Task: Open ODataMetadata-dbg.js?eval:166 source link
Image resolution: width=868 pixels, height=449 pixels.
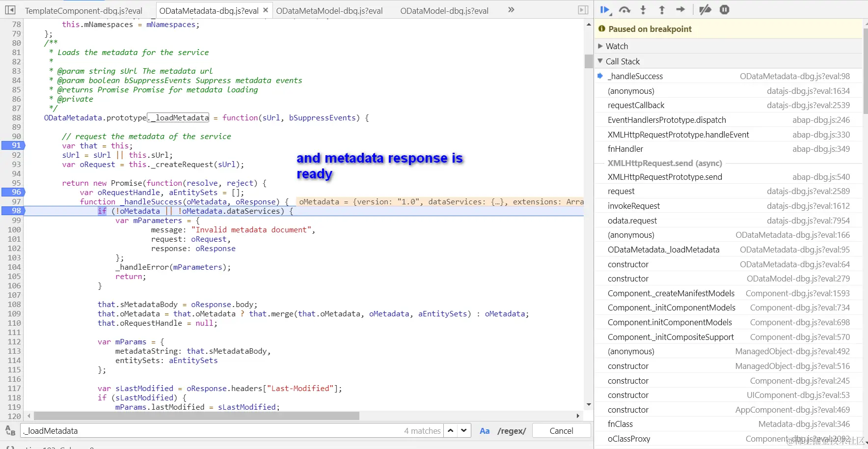Action: 792,235
